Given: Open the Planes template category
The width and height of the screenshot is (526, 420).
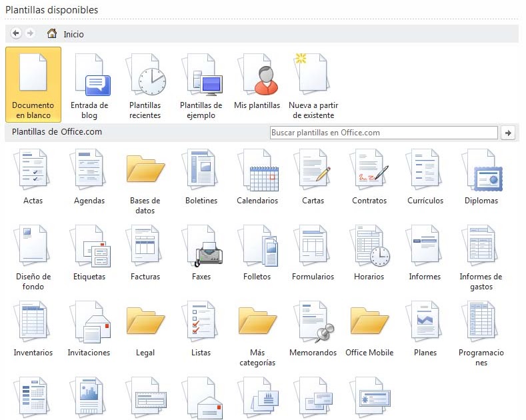Looking at the screenshot, I should pos(425,329).
